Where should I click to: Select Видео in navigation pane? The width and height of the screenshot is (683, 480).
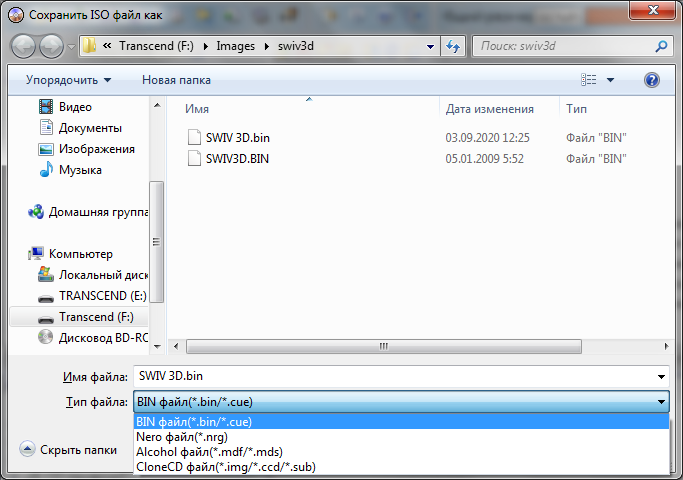click(x=75, y=107)
